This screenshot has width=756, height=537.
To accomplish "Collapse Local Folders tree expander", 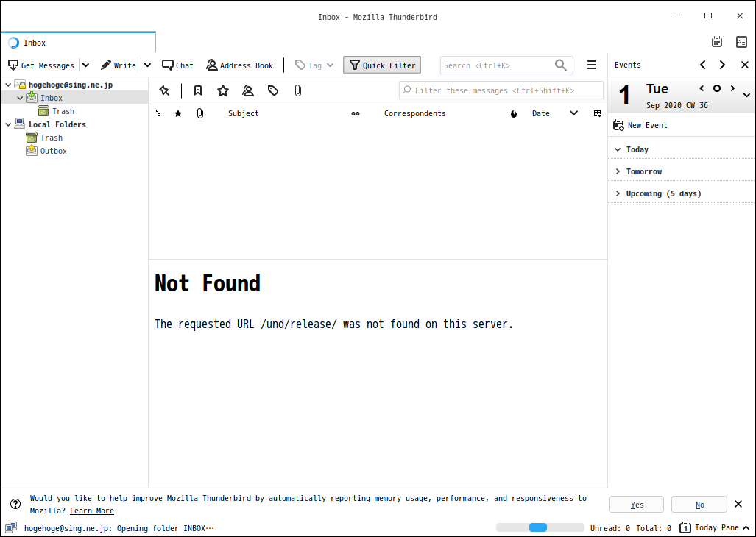I will tap(8, 124).
